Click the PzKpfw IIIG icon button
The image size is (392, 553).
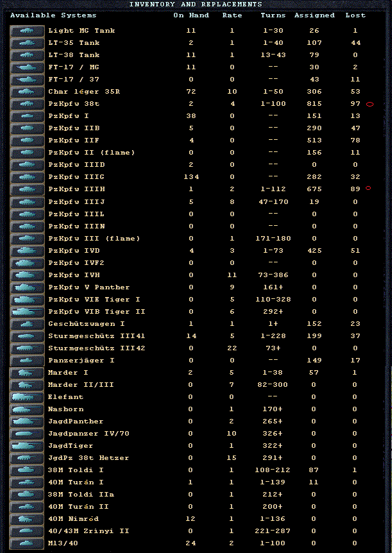click(x=28, y=178)
